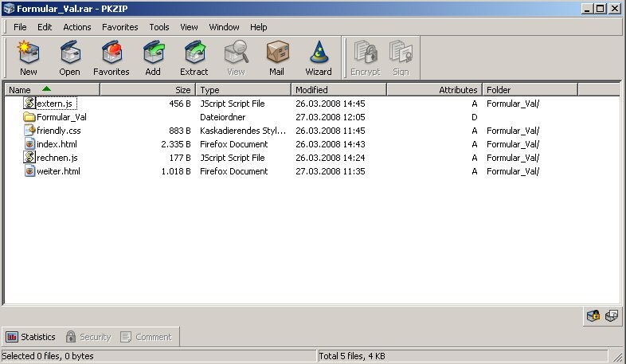Viewport: 626px width, 364px height.
Task: Select the friendly.css file
Action: tap(58, 131)
